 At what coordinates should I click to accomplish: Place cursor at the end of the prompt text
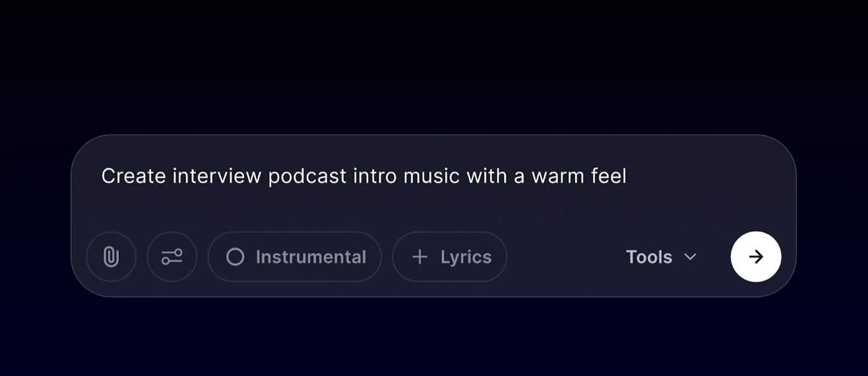coord(628,176)
